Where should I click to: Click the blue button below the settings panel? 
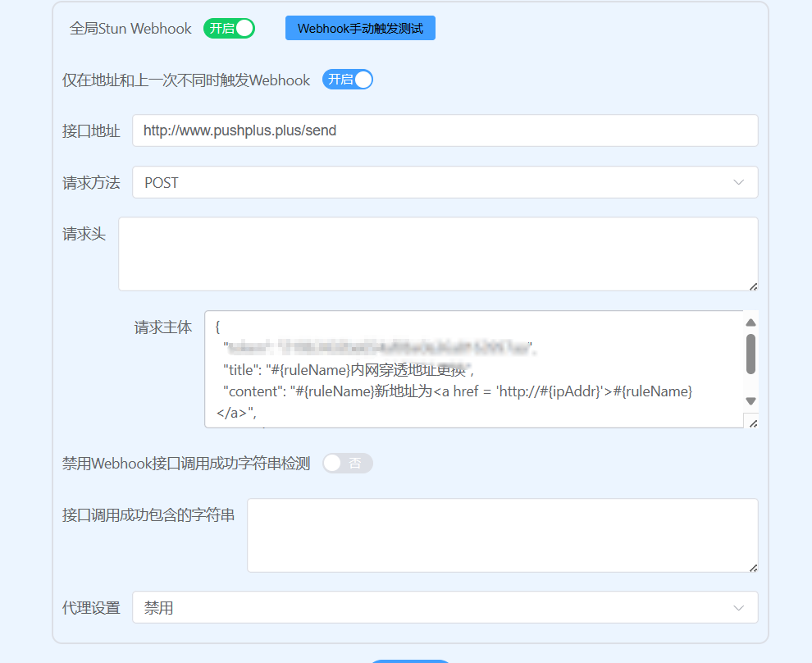tap(411, 661)
